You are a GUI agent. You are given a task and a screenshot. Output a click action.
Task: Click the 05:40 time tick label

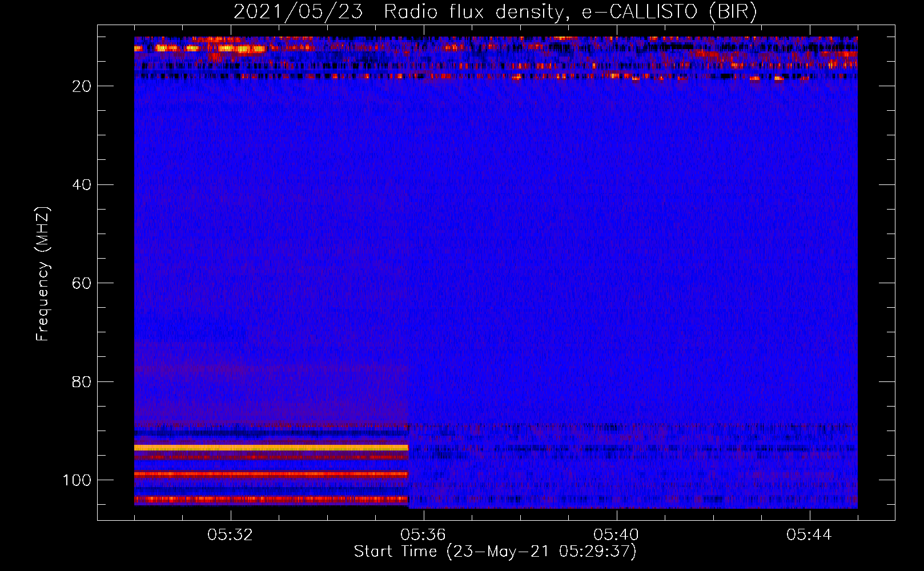pyautogui.click(x=616, y=535)
